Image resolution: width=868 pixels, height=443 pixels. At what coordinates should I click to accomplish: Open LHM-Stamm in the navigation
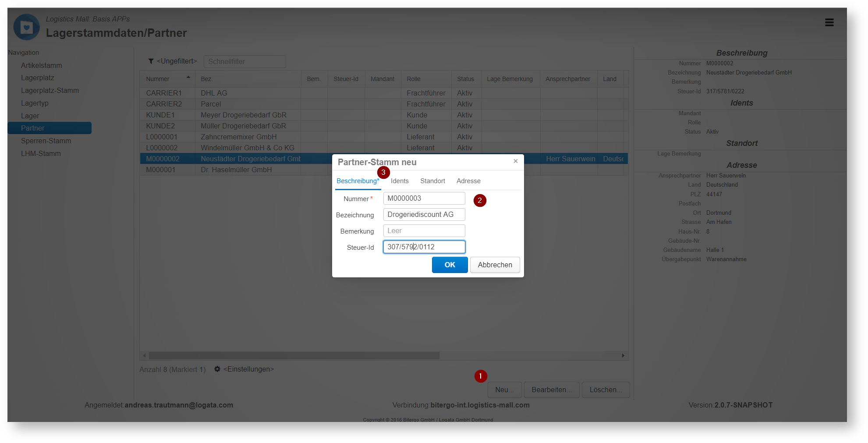pos(41,154)
